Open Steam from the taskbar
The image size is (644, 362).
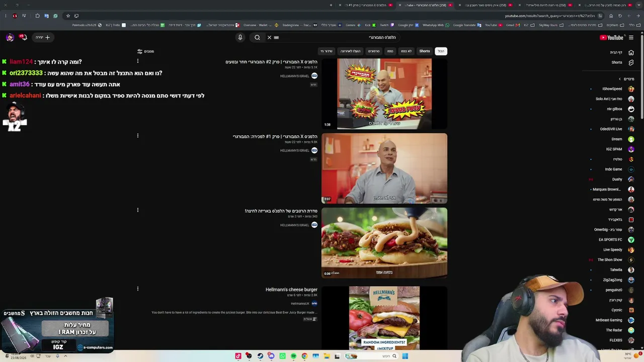tap(260, 356)
